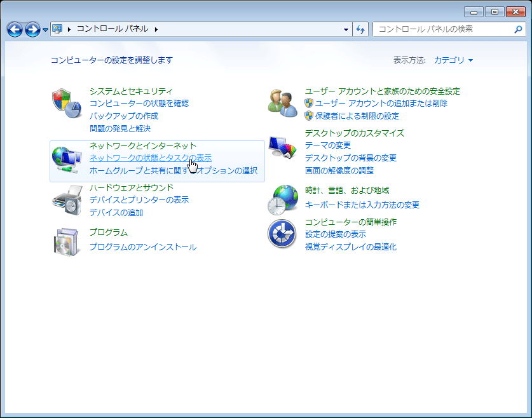Click the User Accounts people icon
Viewport: 532px width, 418px height.
282,103
